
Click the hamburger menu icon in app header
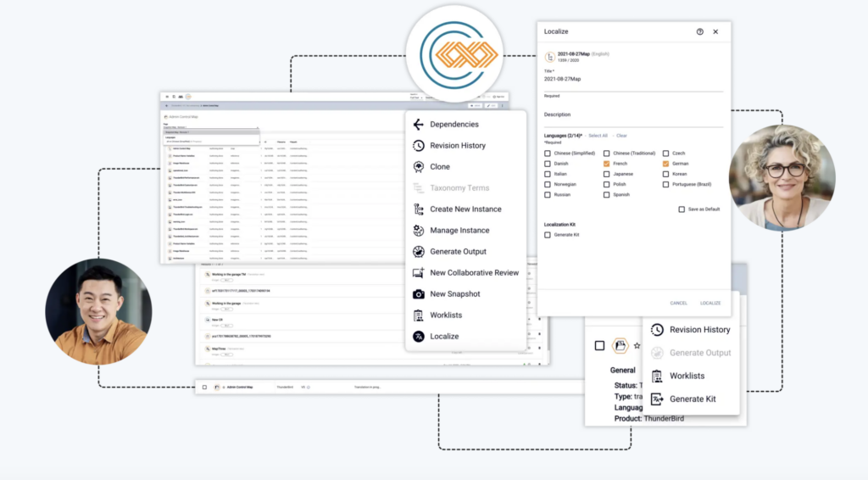coord(167,97)
